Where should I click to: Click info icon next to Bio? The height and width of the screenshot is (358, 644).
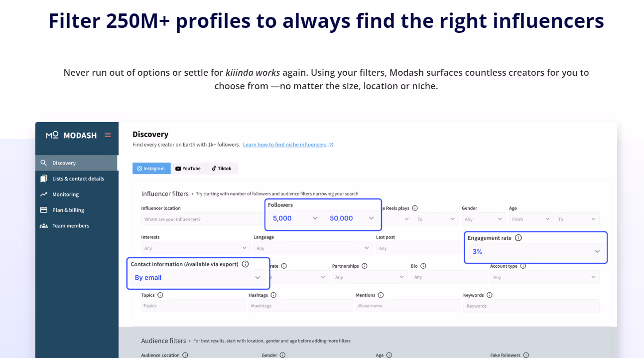pos(423,266)
